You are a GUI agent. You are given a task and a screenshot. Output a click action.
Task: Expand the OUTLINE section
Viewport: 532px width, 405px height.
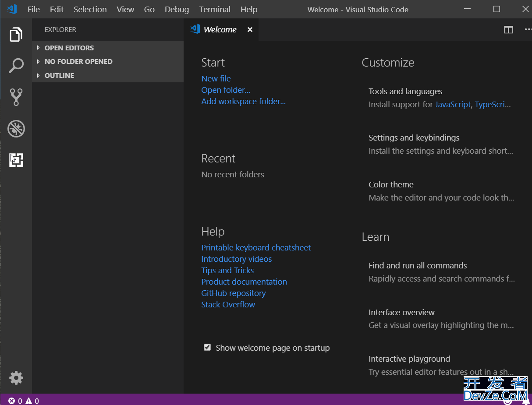coord(108,75)
